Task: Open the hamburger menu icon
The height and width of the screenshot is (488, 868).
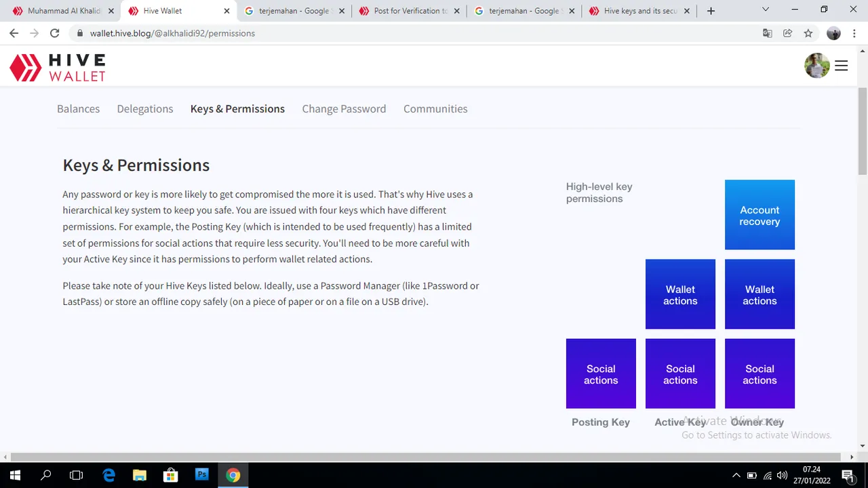Action: click(841, 66)
